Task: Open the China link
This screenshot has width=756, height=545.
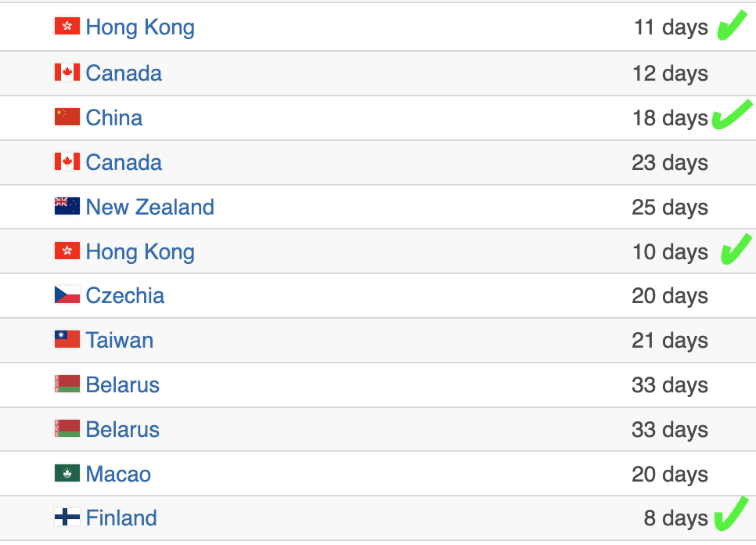Action: pos(113,117)
